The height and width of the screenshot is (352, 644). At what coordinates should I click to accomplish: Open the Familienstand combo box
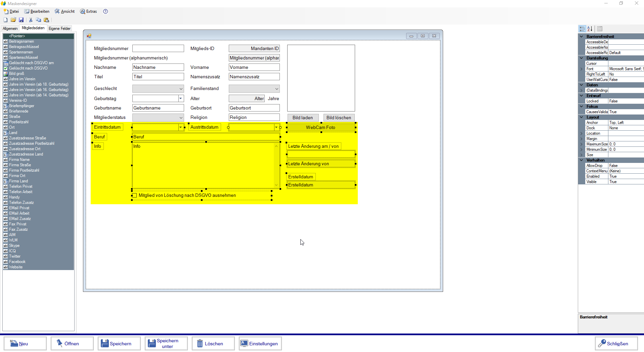click(276, 89)
